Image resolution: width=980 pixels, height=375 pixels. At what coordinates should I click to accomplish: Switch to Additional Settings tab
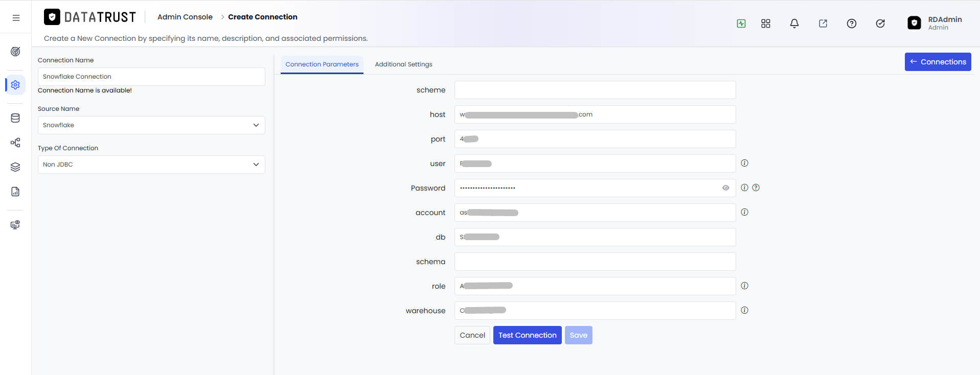[403, 64]
